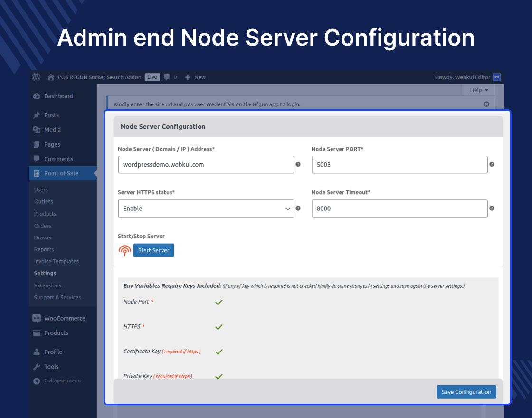Click the Point of Sale calculator icon
The height and width of the screenshot is (418, 532).
click(37, 173)
